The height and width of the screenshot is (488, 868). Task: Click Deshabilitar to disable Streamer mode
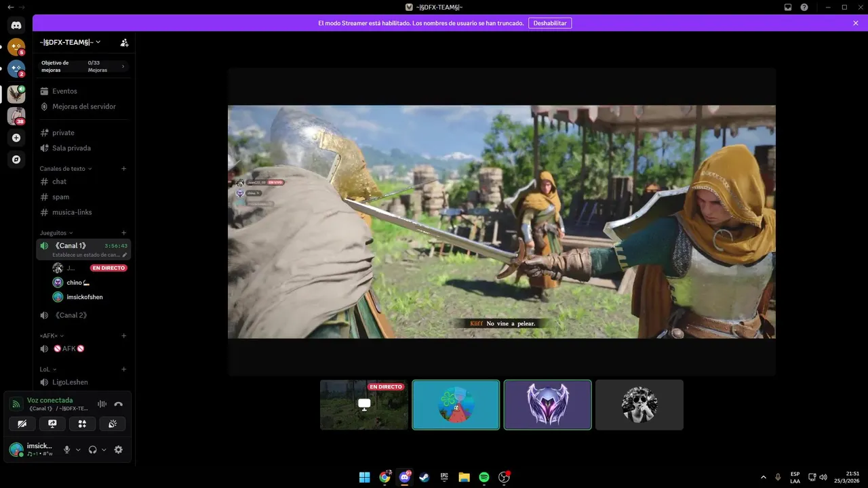(x=550, y=23)
